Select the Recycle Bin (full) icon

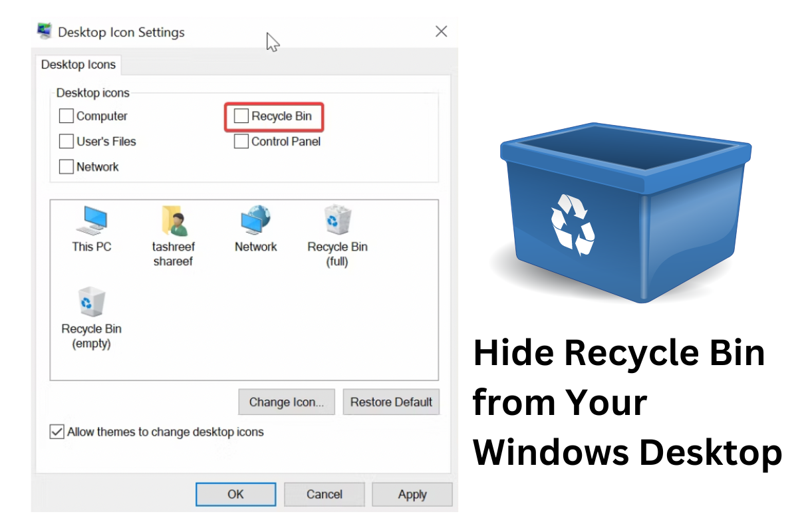[337, 221]
